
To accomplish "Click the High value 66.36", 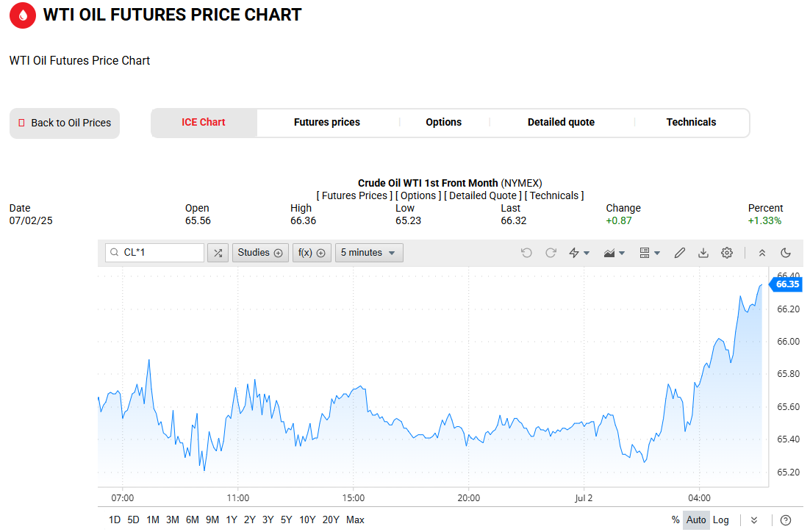I will coord(304,221).
